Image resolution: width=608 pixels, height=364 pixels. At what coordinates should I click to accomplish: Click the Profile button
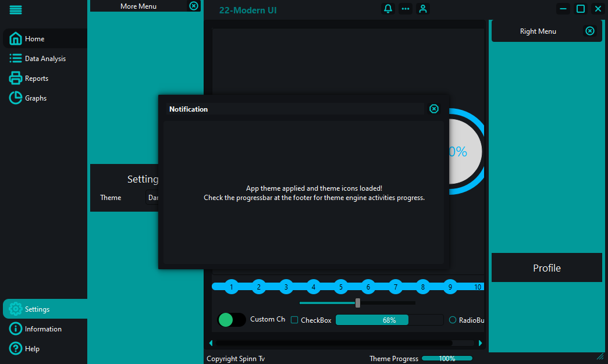tap(547, 268)
